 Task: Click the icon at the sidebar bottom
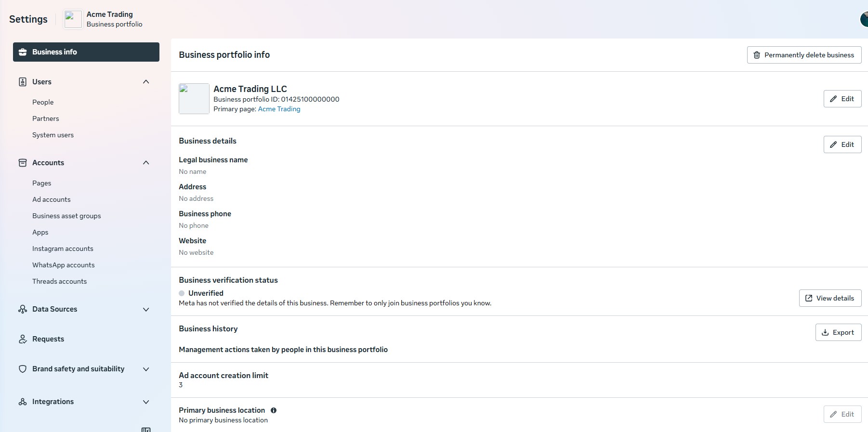pyautogui.click(x=146, y=429)
